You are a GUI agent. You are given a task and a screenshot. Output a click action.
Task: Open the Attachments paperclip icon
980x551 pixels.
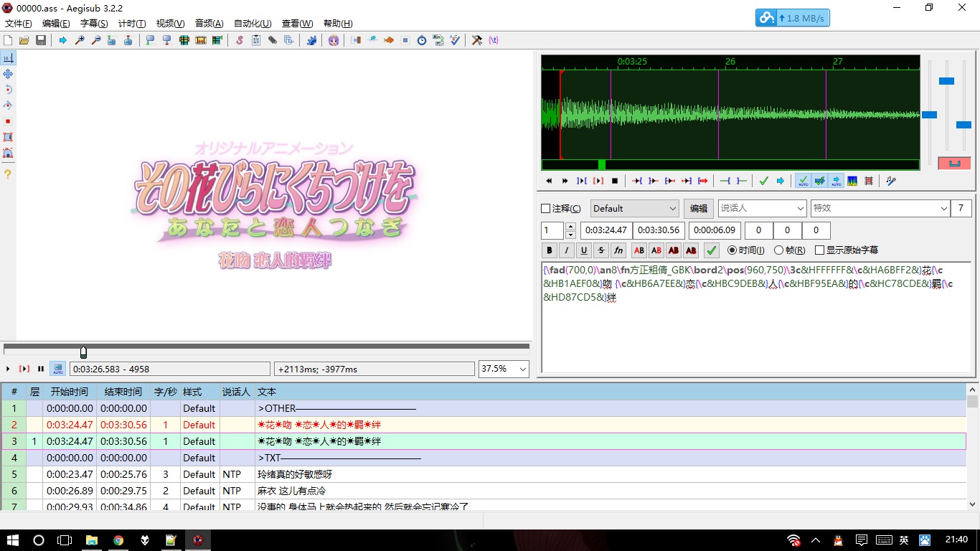click(273, 40)
